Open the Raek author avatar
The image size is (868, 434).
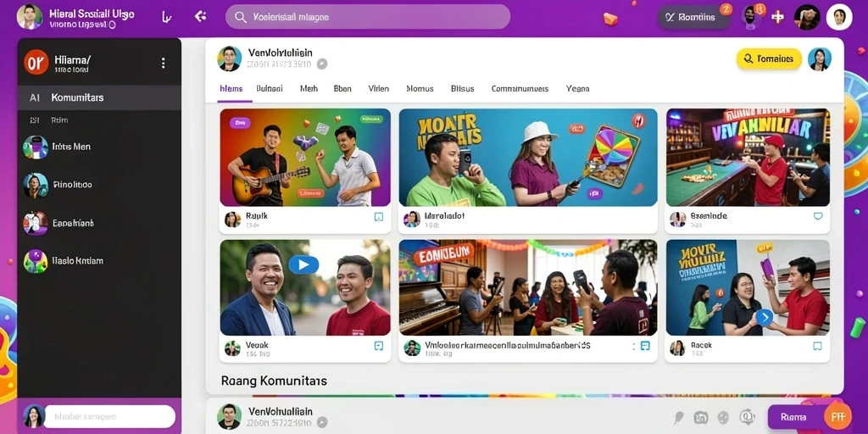pos(677,348)
